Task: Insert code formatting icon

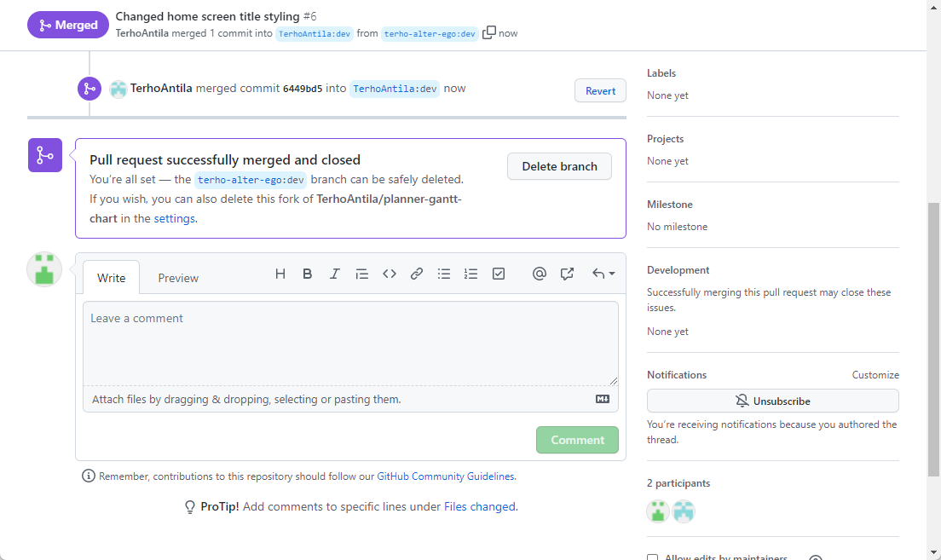Action: [390, 274]
